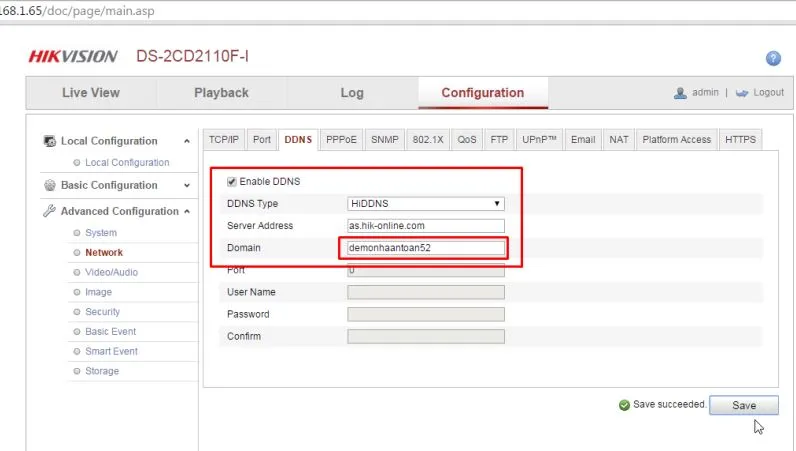Click the Logout link
This screenshot has height=451, width=796.
768,93
